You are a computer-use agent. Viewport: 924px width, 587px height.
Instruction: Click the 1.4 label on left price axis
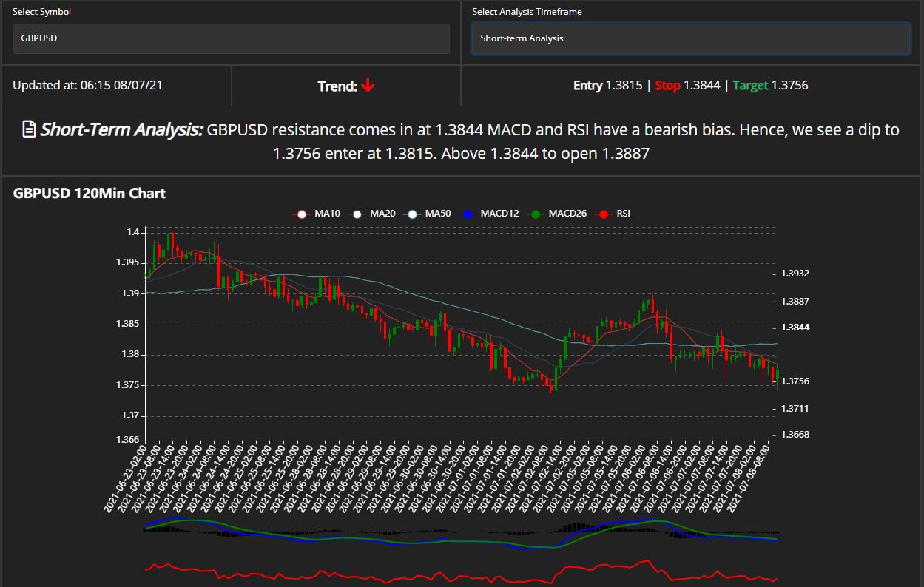click(133, 232)
